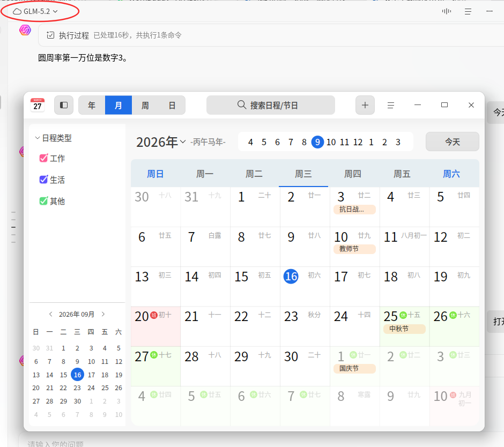
Task: Open the GLM-5.2 model dropdown
Action: [x=35, y=12]
